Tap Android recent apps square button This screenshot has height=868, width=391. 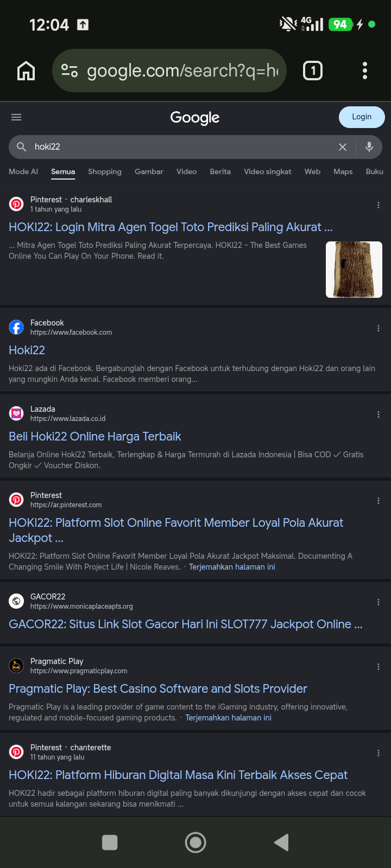[110, 843]
